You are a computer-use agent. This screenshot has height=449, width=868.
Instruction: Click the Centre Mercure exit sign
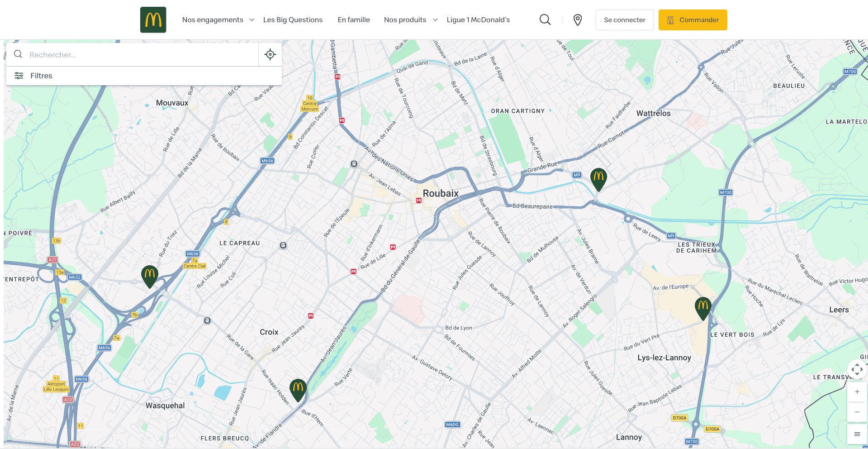(x=310, y=106)
